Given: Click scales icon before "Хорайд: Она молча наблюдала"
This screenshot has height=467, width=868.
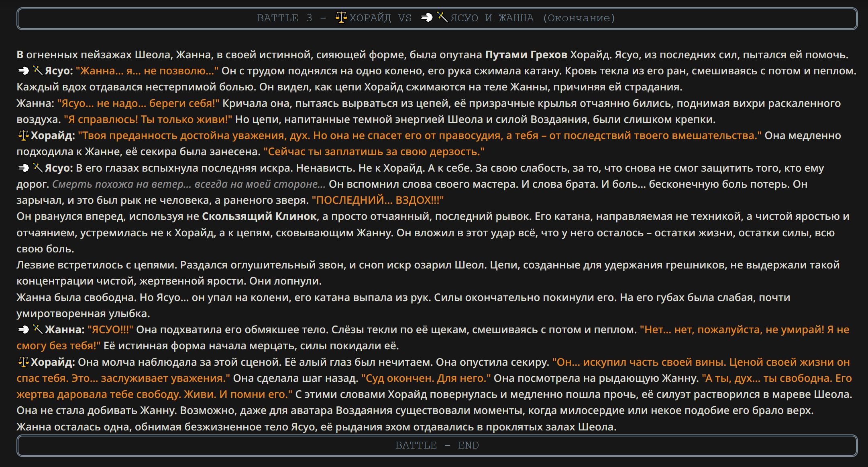Looking at the screenshot, I should [23, 363].
